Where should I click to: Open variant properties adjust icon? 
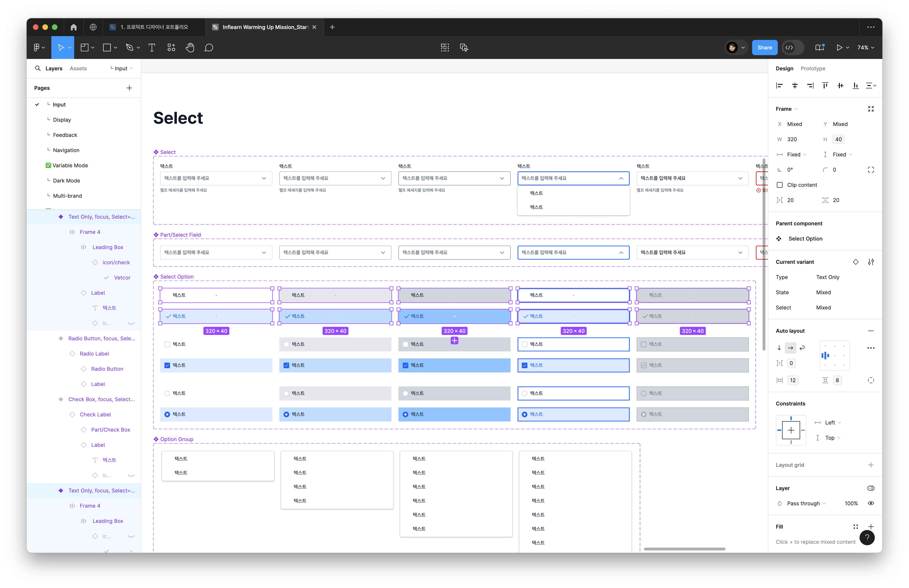tap(870, 262)
